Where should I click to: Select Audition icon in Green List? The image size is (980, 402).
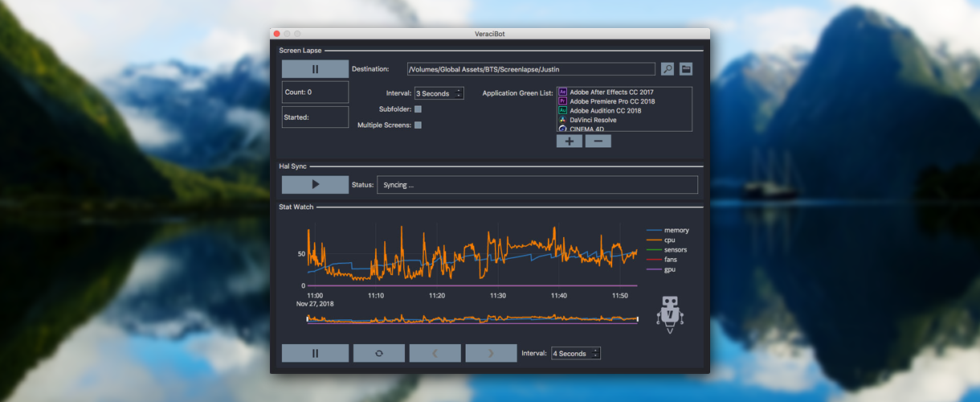(x=563, y=111)
